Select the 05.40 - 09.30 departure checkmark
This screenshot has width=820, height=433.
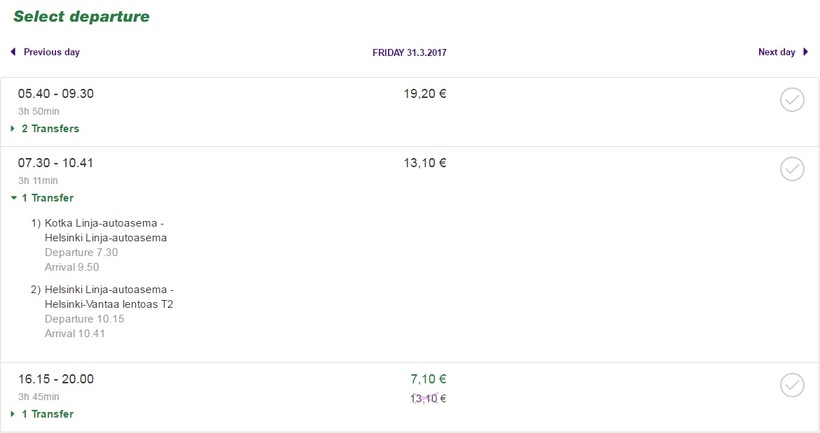click(792, 100)
